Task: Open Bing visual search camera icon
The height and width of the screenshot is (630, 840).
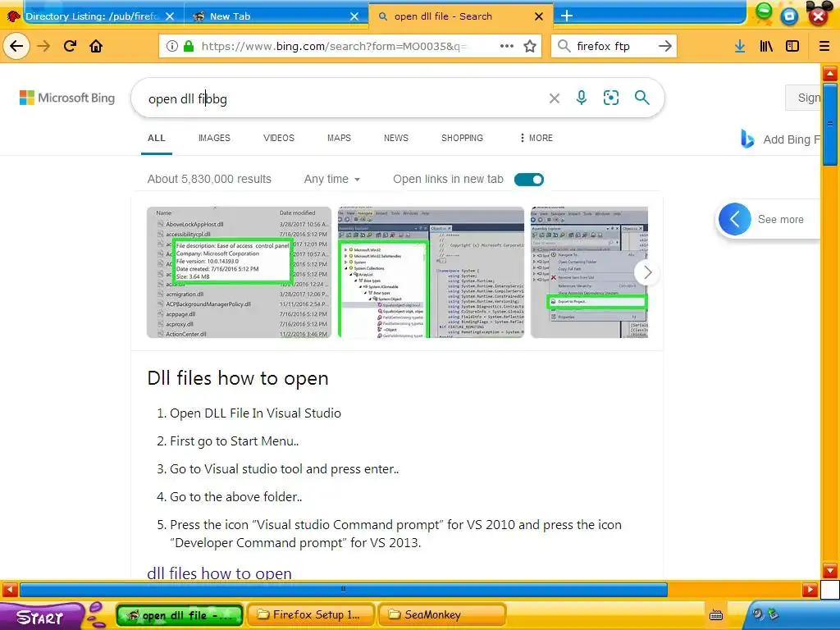Action: click(610, 98)
